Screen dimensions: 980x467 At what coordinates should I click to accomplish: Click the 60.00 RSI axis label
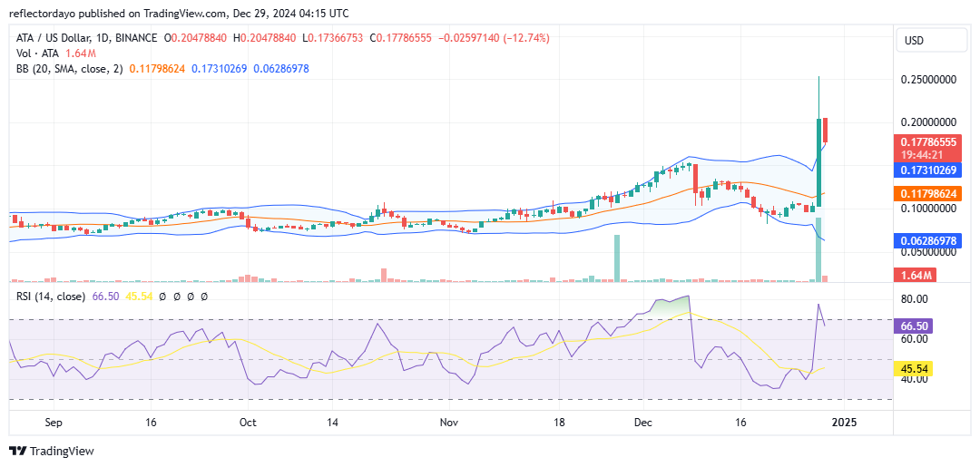click(913, 339)
